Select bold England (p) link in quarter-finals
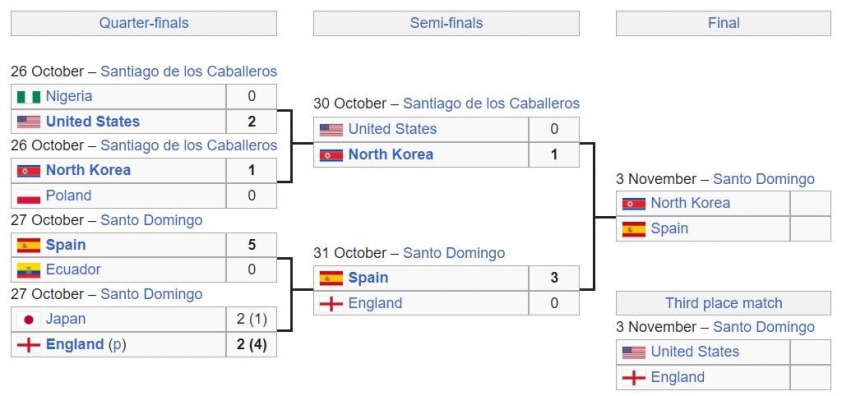Viewport: 842px width, 396px height. point(75,344)
